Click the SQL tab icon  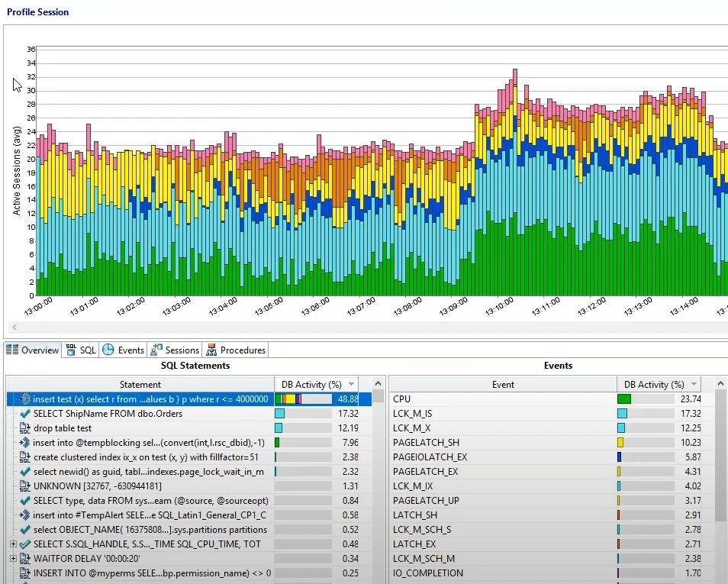pos(71,350)
